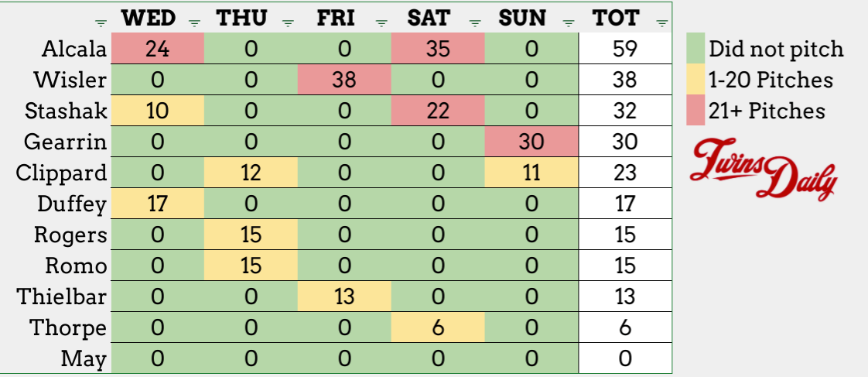Open the TOT column filter icon
The image size is (868, 377).
(661, 21)
